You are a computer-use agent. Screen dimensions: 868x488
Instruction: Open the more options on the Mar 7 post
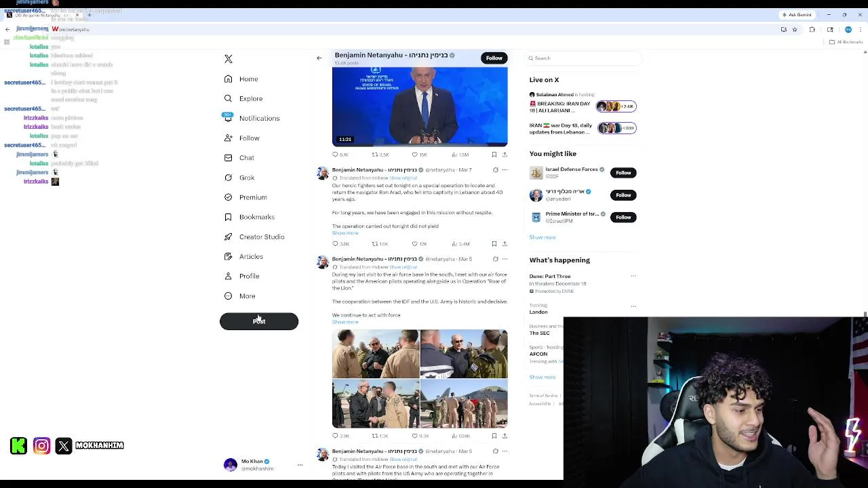[x=505, y=170]
